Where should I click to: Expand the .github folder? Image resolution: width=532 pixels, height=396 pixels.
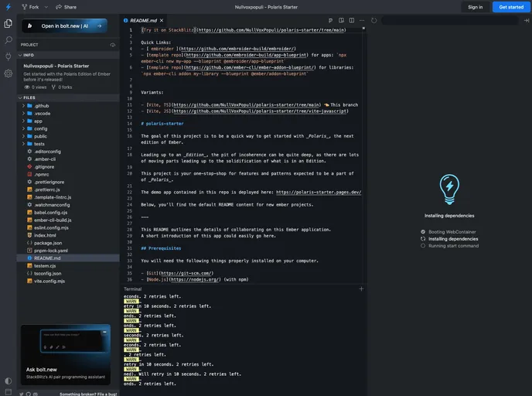pyautogui.click(x=42, y=105)
